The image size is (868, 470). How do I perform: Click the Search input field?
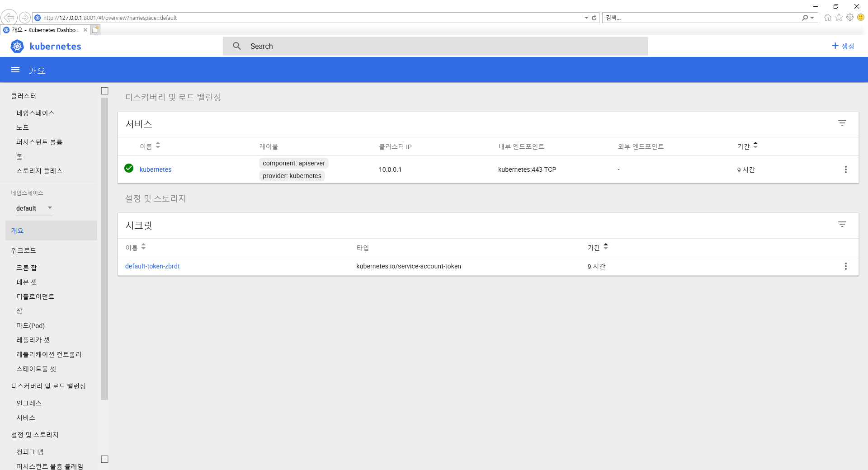pyautogui.click(x=435, y=46)
